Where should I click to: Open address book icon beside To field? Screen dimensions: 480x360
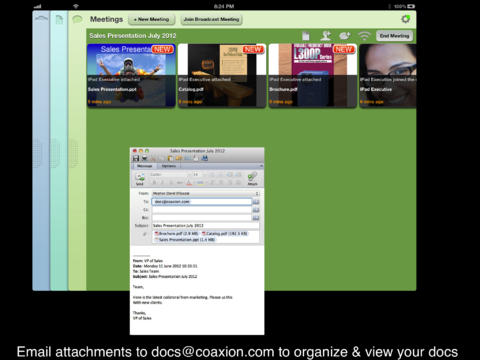click(256, 202)
